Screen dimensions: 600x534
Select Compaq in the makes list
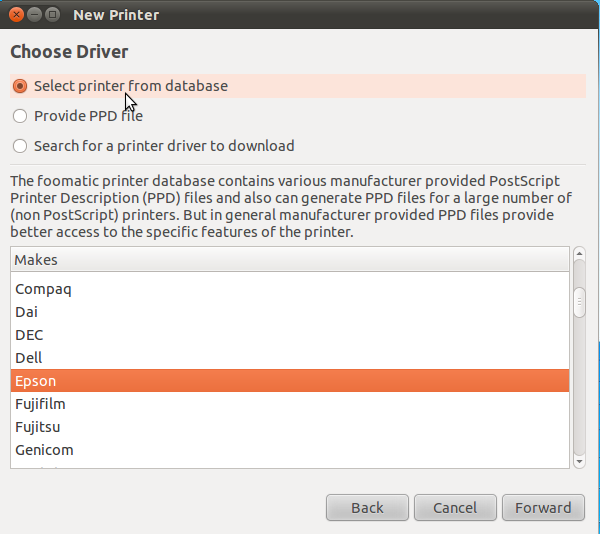coord(44,289)
